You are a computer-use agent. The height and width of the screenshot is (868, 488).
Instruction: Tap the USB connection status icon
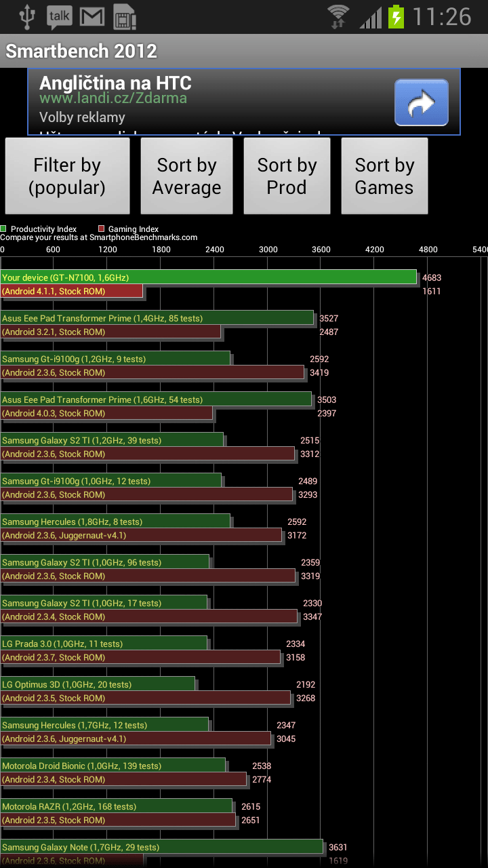[27, 16]
